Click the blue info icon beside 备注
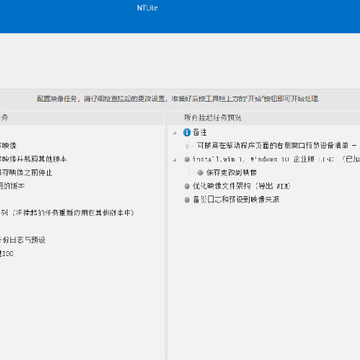This screenshot has height=360, width=360. coord(187,132)
